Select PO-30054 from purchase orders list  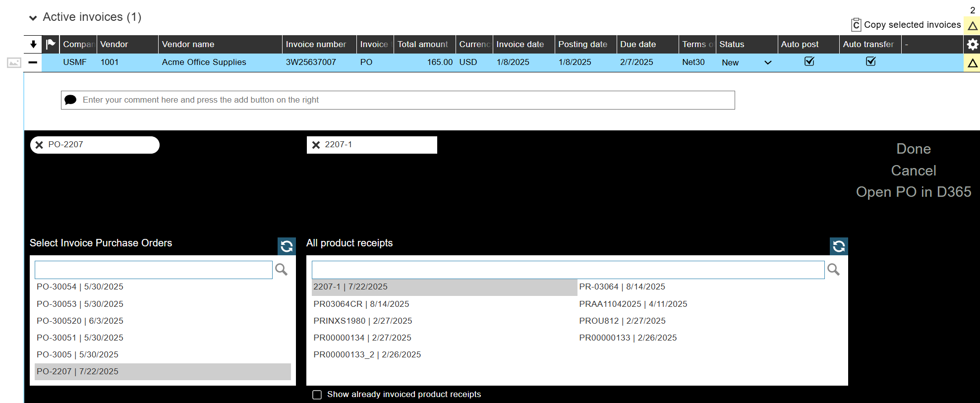(80, 287)
